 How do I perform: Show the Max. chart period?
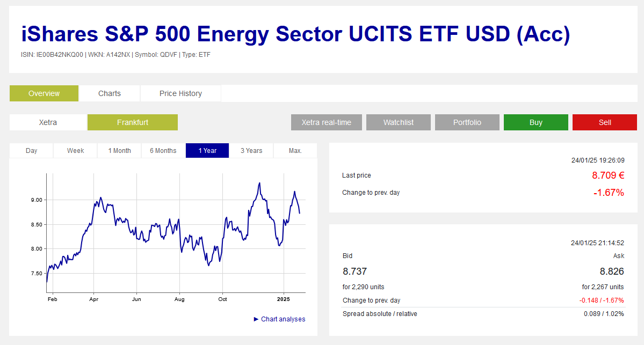295,151
